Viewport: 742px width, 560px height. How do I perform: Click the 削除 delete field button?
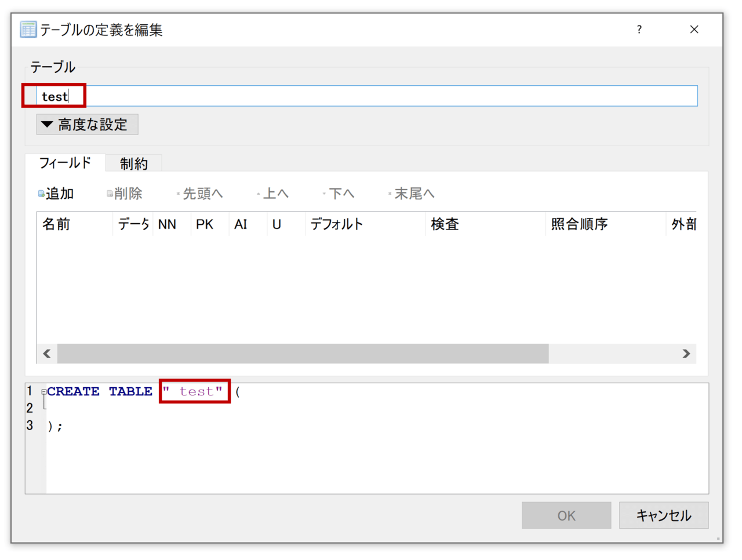click(125, 194)
